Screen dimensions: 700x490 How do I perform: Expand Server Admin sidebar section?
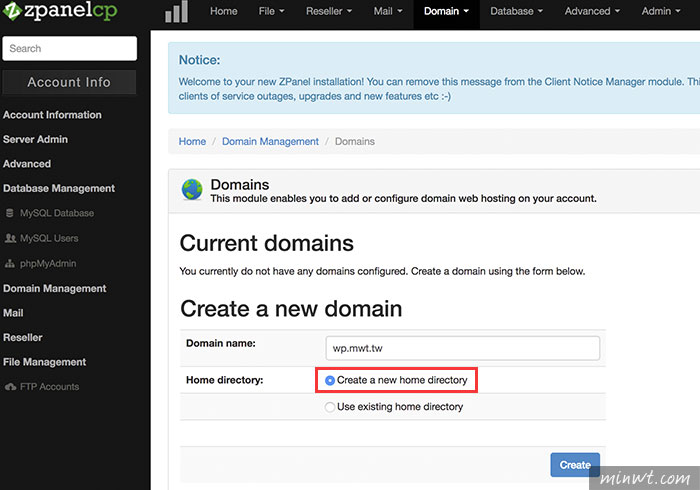[35, 139]
